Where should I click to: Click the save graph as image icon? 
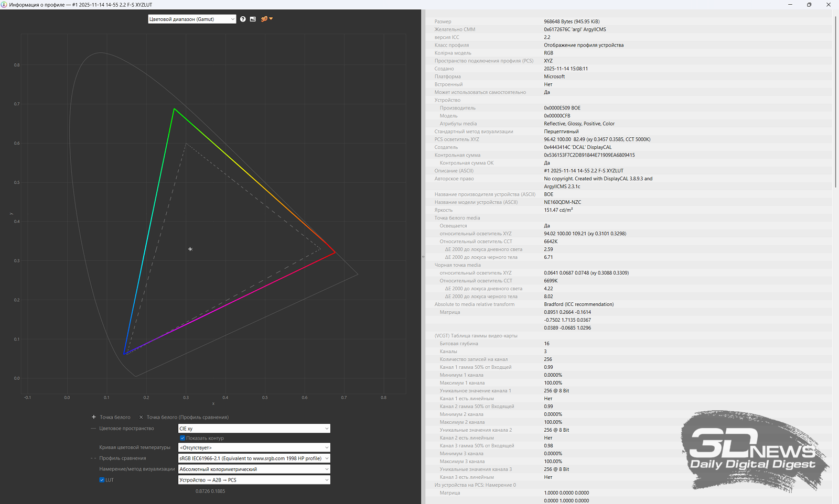[x=253, y=19]
